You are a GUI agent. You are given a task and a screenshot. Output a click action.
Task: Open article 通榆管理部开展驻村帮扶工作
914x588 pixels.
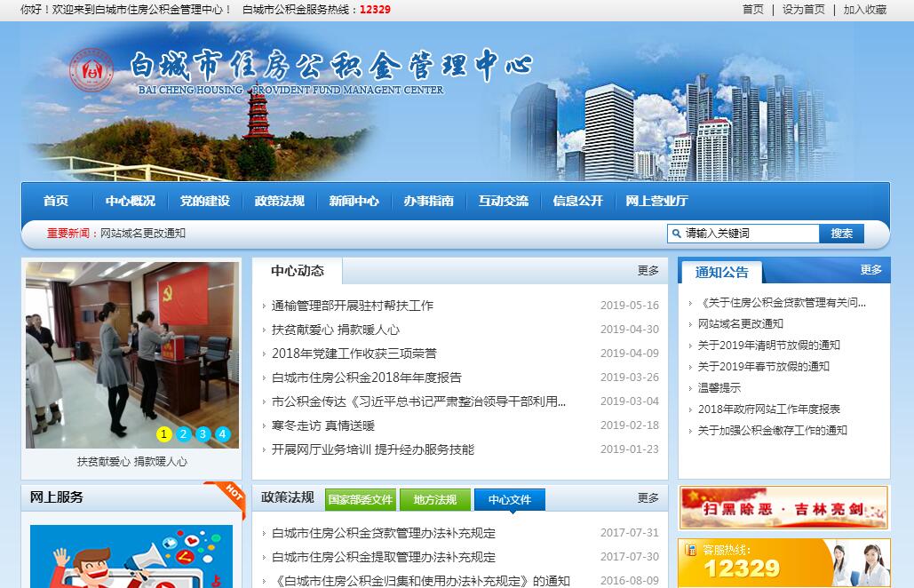[352, 306]
